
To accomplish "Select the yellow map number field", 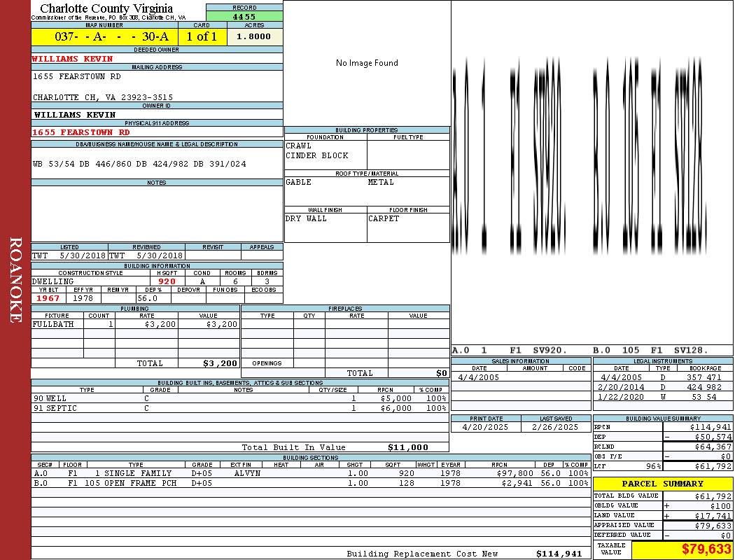I will [x=104, y=37].
